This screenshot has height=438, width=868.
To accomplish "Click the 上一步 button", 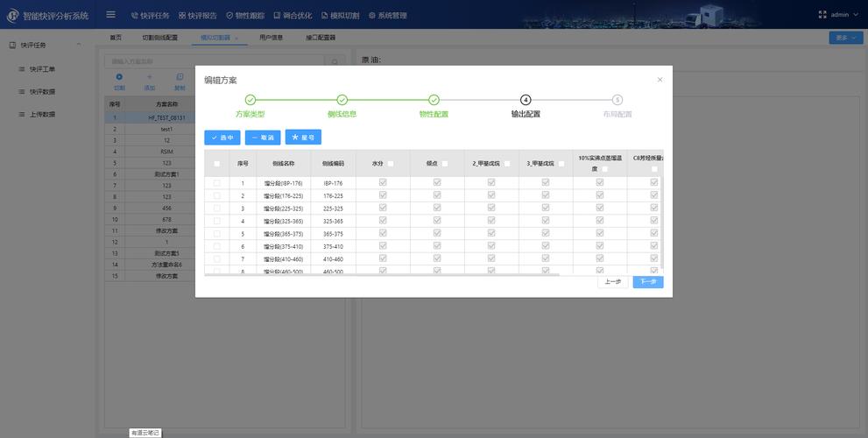I will 613,282.
